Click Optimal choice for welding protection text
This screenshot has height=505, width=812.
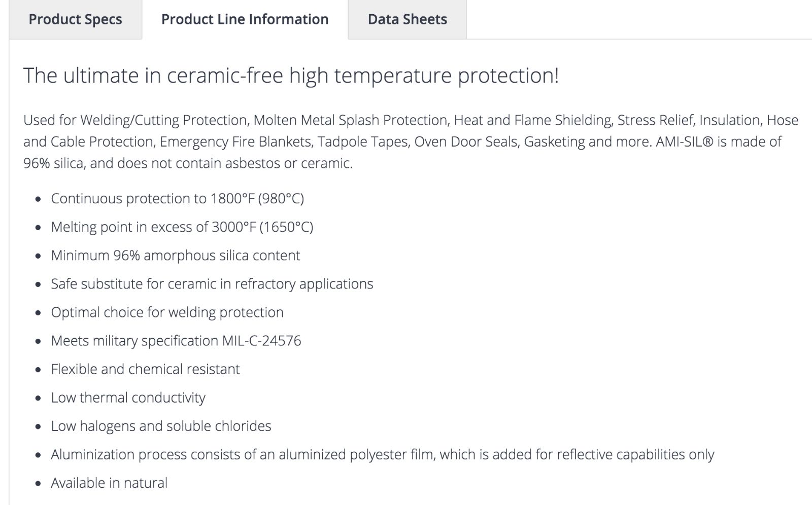[167, 312]
